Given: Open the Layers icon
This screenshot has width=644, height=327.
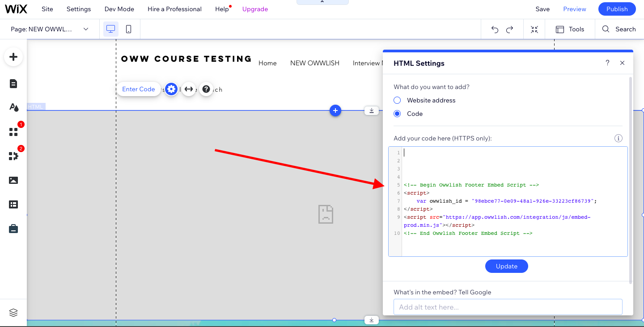Looking at the screenshot, I should click(x=13, y=313).
